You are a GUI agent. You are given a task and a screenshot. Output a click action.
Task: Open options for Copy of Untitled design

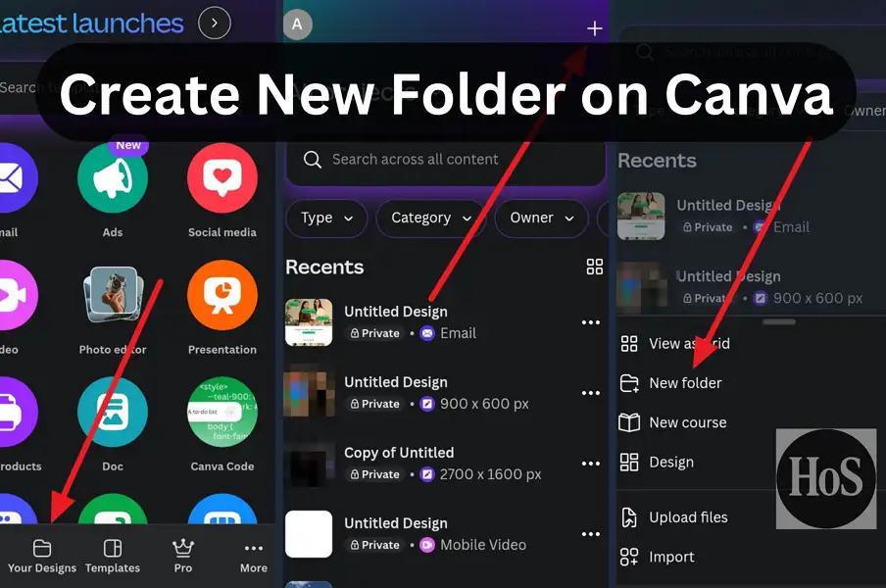coord(590,464)
